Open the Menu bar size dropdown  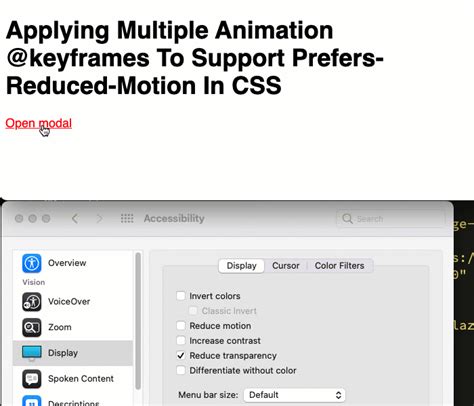[295, 395]
